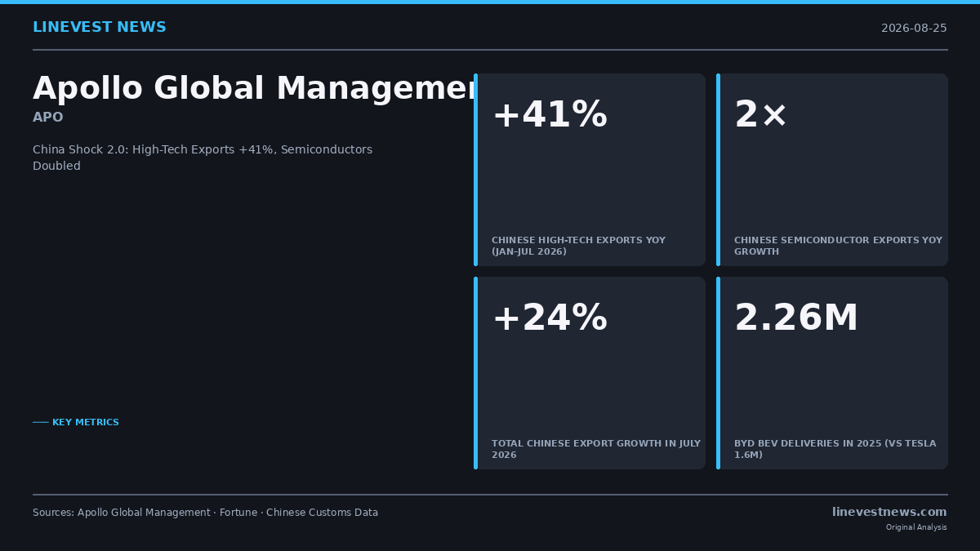
Task: Click the 2.26M metric value
Action: [796, 318]
